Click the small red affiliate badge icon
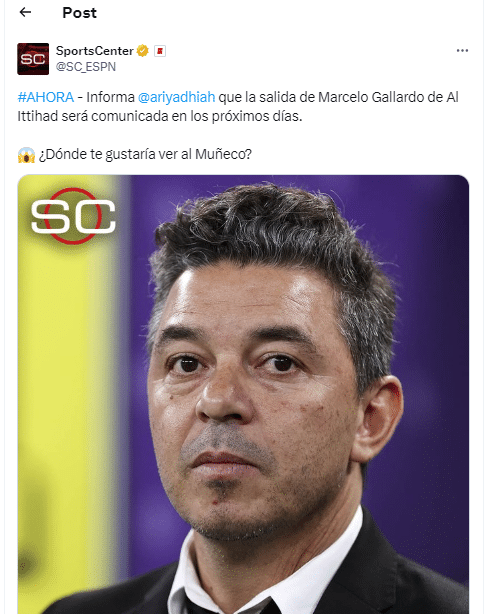The width and height of the screenshot is (492, 614). (x=160, y=51)
